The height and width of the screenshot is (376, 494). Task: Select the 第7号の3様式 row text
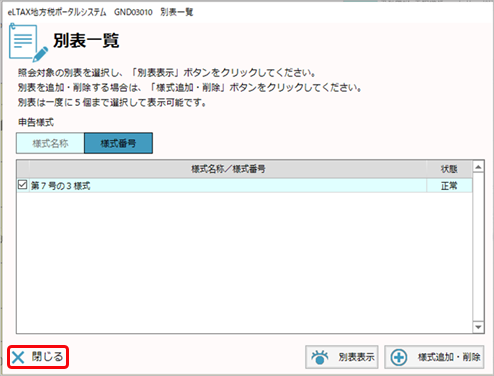point(60,185)
